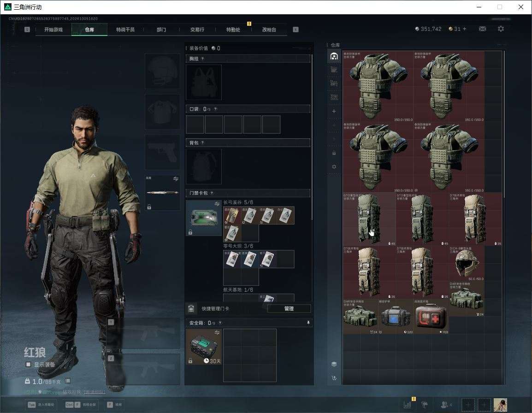The height and width of the screenshot is (413, 532).
Task: Select the DICH helmet in warehouse
Action: coord(467,263)
